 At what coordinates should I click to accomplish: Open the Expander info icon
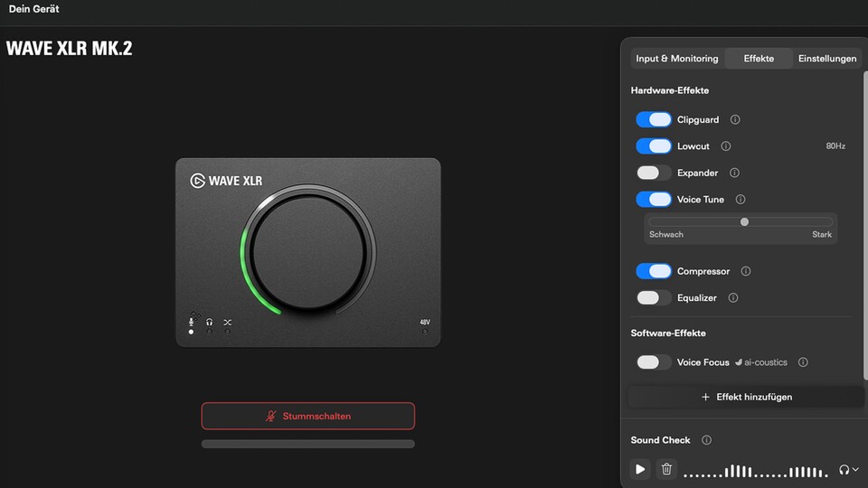734,173
